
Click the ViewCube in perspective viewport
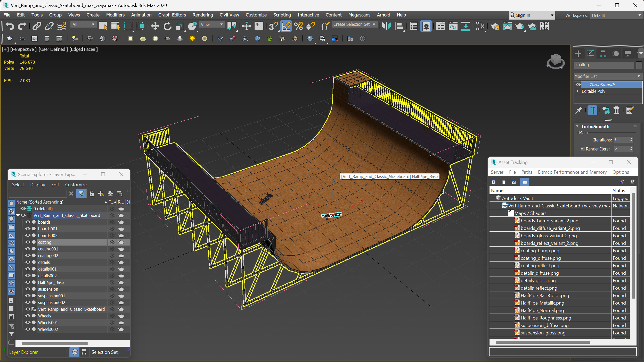(x=556, y=61)
